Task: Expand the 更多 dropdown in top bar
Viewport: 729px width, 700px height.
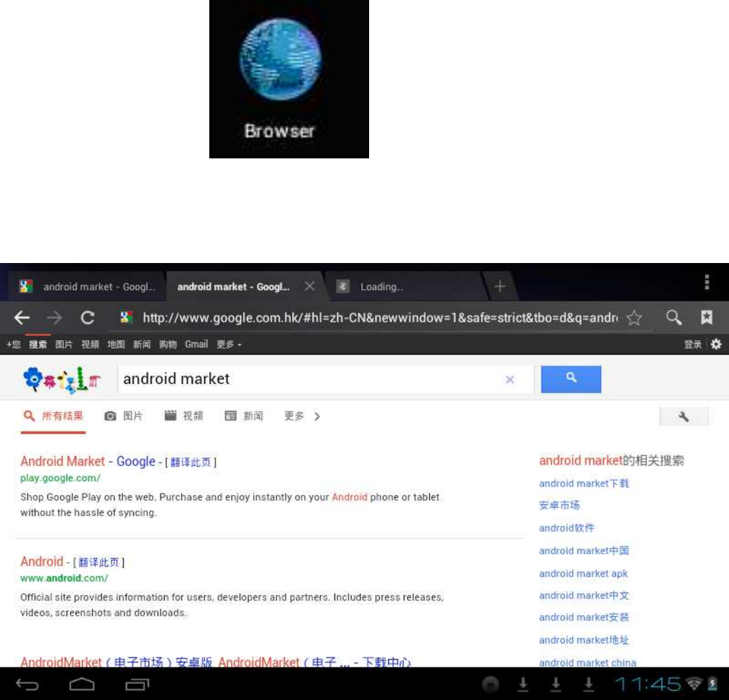Action: [229, 344]
